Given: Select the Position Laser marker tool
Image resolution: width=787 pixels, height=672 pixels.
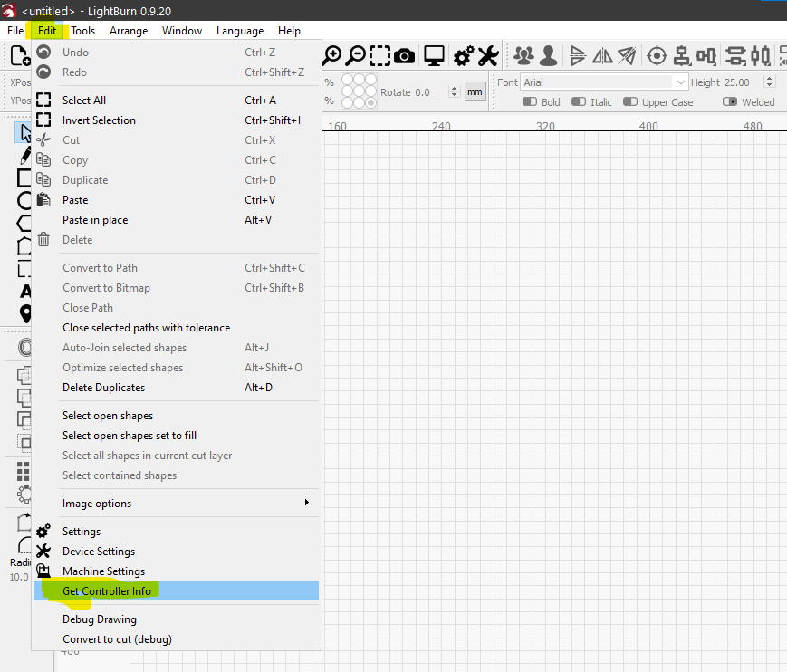Looking at the screenshot, I should click(25, 313).
